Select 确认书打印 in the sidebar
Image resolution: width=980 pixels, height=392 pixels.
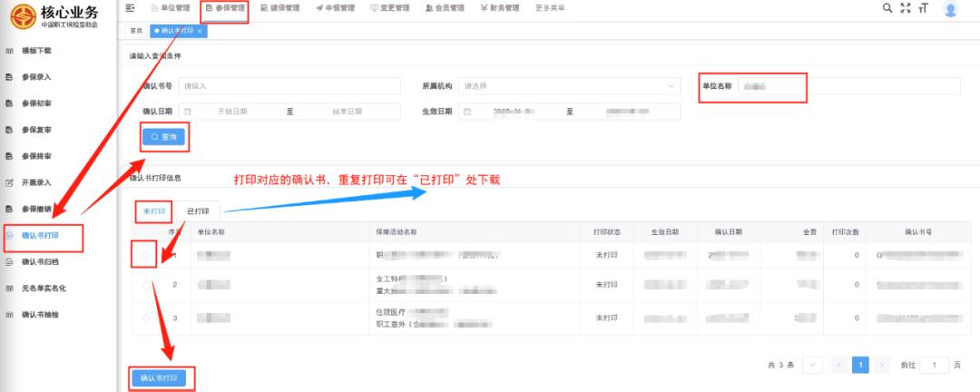(40, 236)
